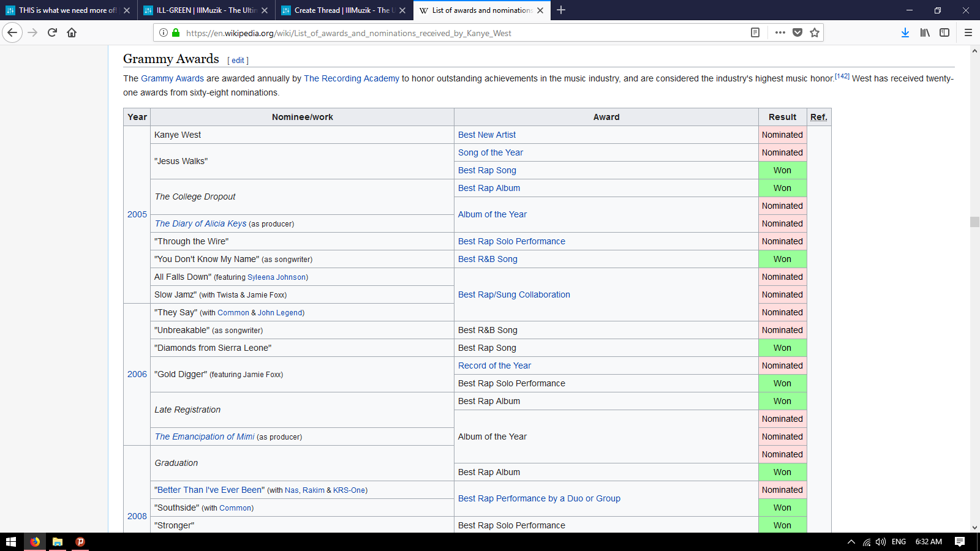Click the page vertical scrollbar thumb
The height and width of the screenshot is (551, 980).
click(974, 222)
